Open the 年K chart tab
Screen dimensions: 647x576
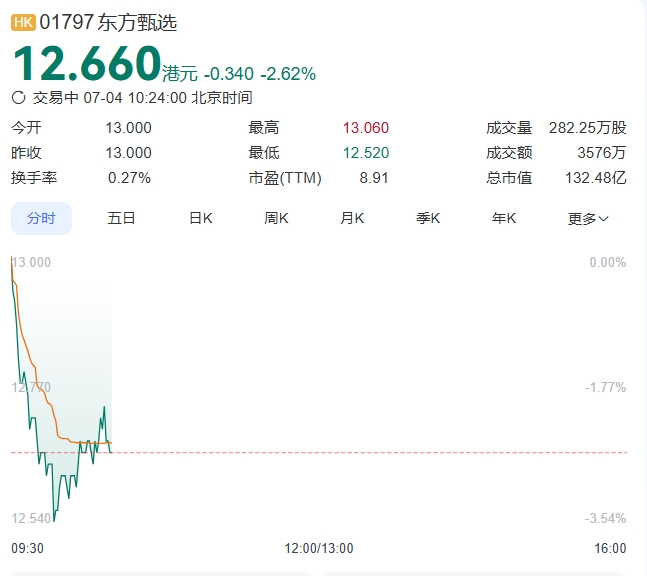point(504,218)
